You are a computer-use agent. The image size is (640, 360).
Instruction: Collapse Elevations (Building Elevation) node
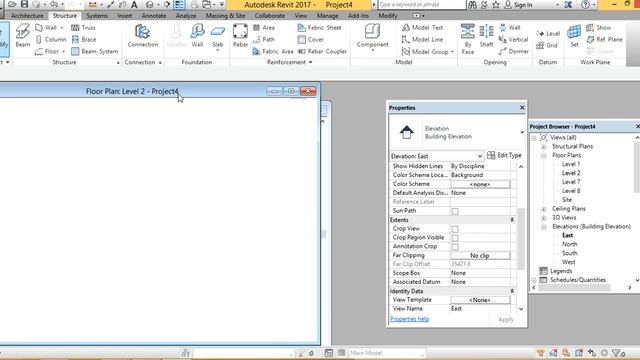544,227
